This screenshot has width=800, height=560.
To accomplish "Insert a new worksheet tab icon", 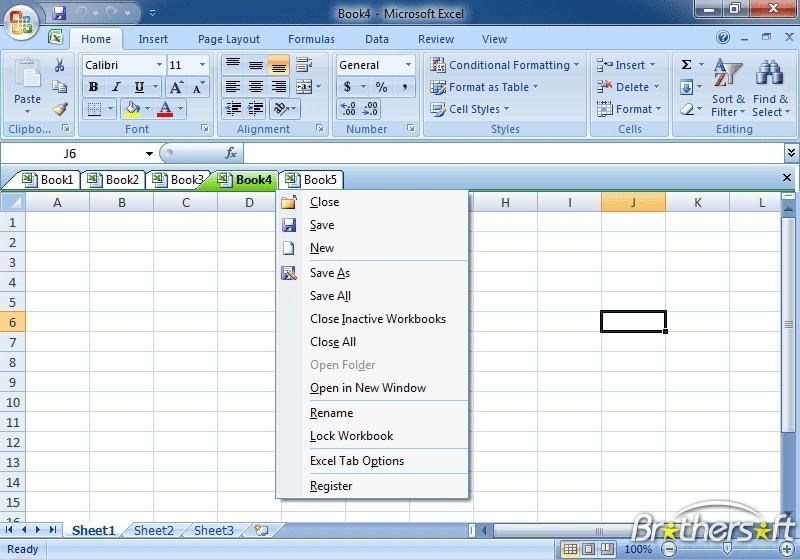I will (x=261, y=530).
